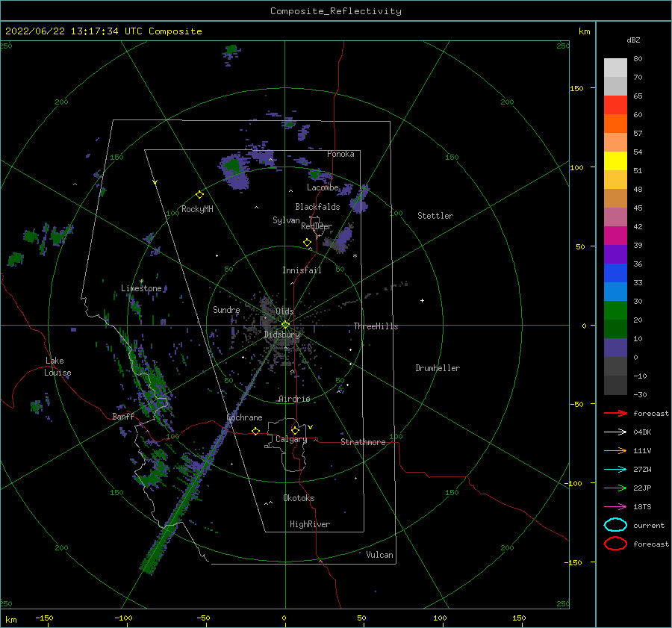Click the Airdrie label

click(x=294, y=399)
